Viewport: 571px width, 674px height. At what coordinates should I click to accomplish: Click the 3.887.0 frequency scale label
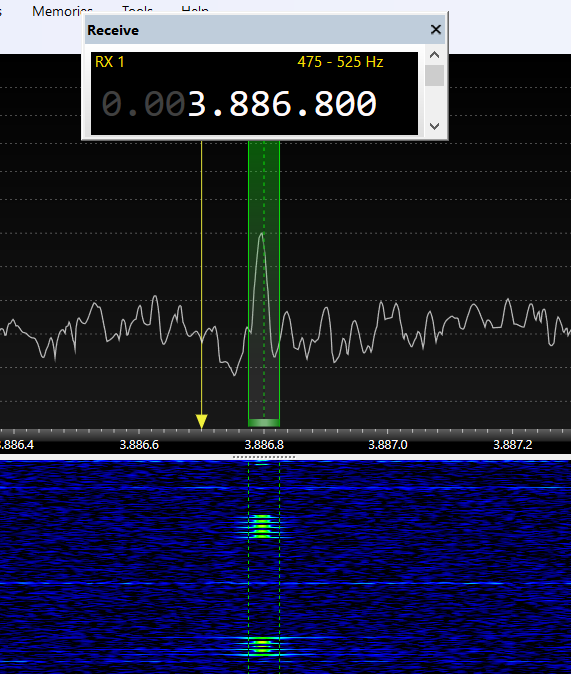(x=387, y=444)
